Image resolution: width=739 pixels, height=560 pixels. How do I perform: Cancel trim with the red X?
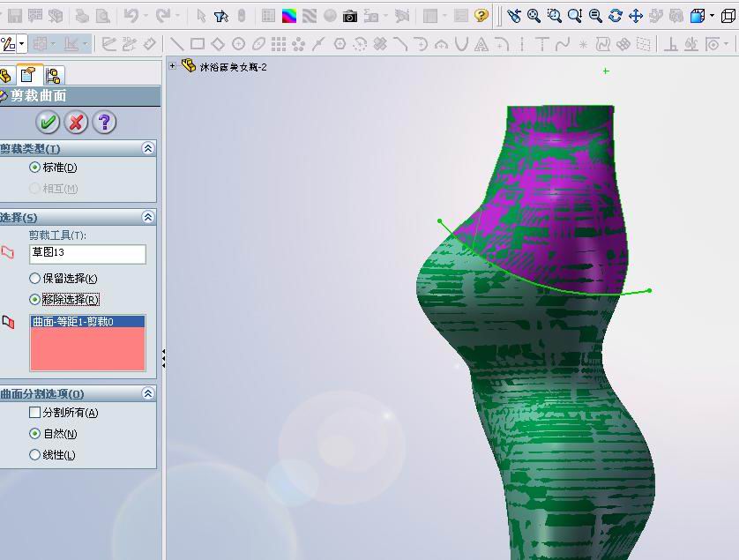point(76,123)
